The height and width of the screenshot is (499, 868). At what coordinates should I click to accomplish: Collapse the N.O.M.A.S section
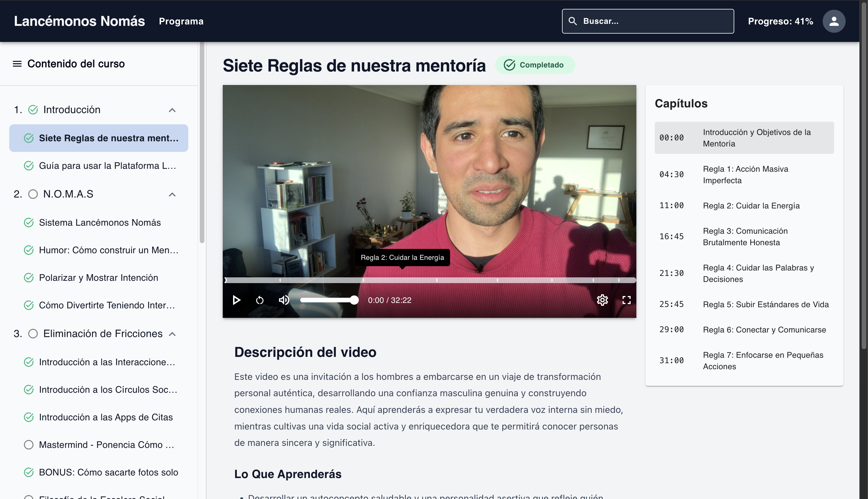(172, 194)
